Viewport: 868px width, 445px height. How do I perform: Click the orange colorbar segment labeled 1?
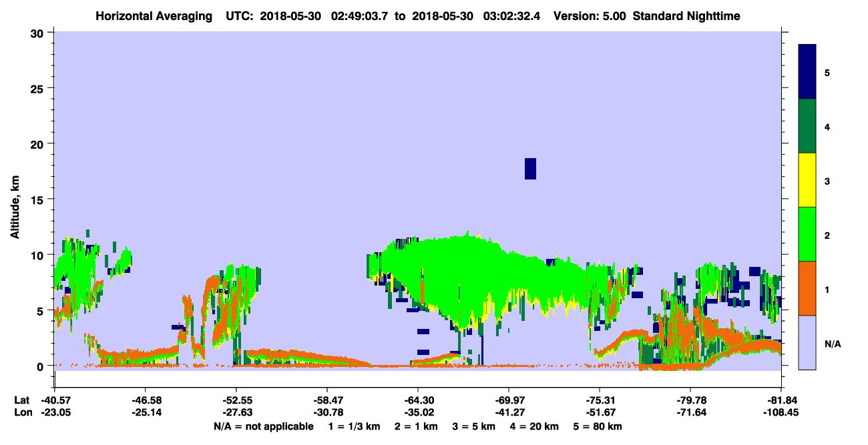tap(807, 288)
